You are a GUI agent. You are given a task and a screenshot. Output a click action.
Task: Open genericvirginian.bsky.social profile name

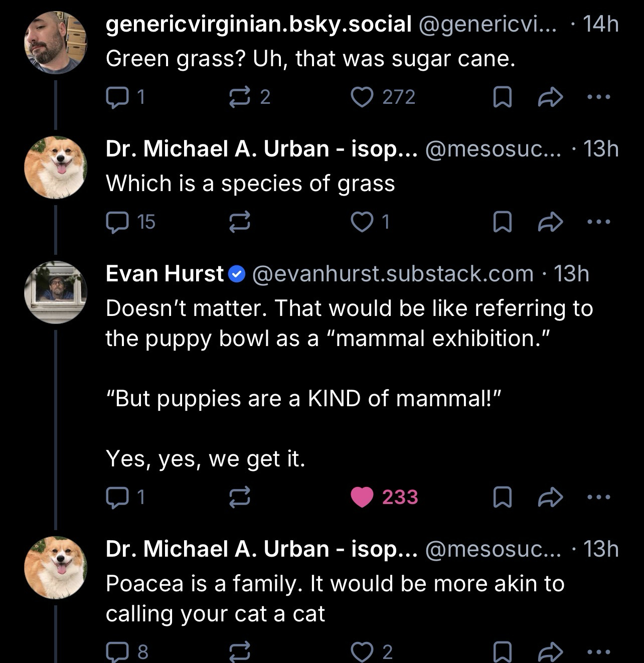point(258,24)
